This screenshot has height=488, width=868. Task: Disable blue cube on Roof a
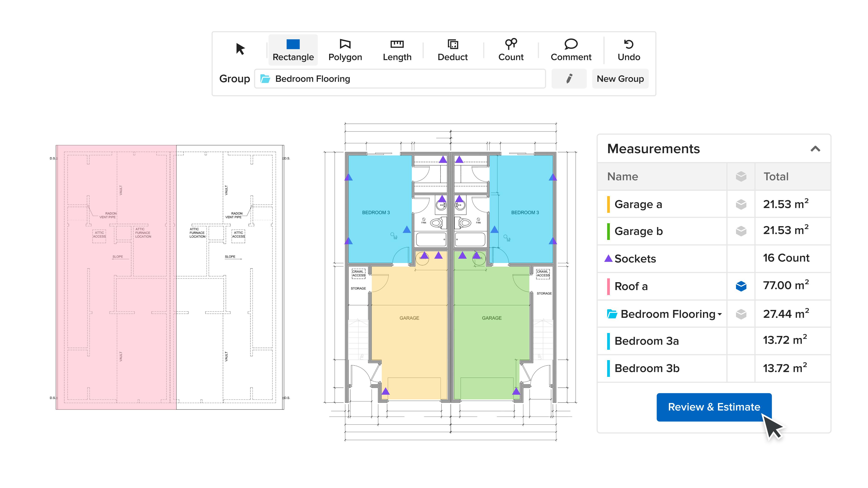pos(741,286)
